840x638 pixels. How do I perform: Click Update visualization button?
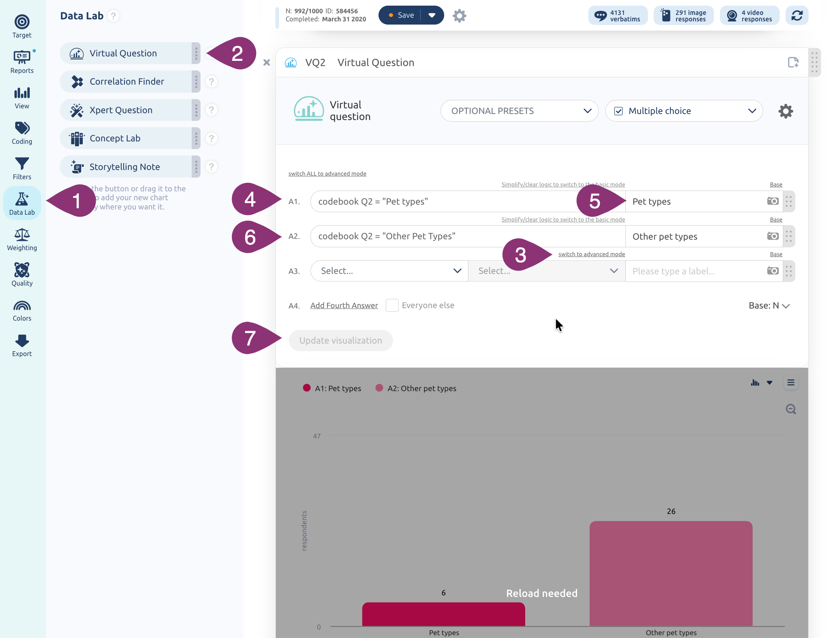pyautogui.click(x=341, y=340)
